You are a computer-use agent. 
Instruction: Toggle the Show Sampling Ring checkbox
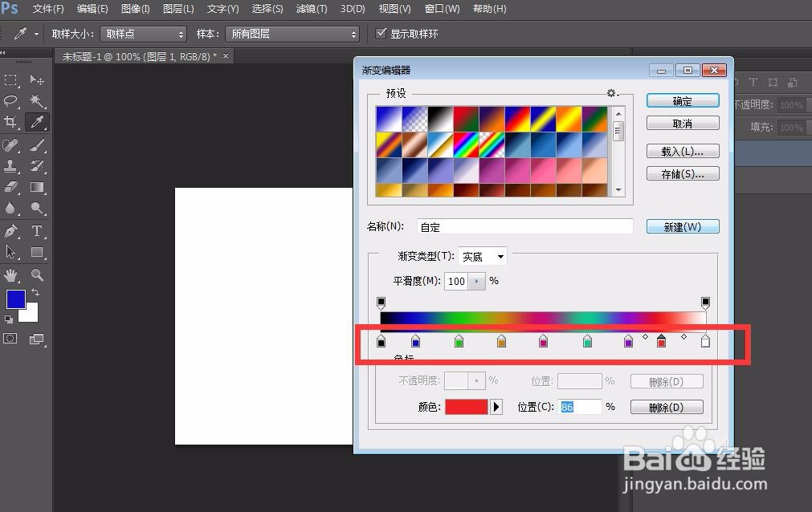pyautogui.click(x=382, y=34)
